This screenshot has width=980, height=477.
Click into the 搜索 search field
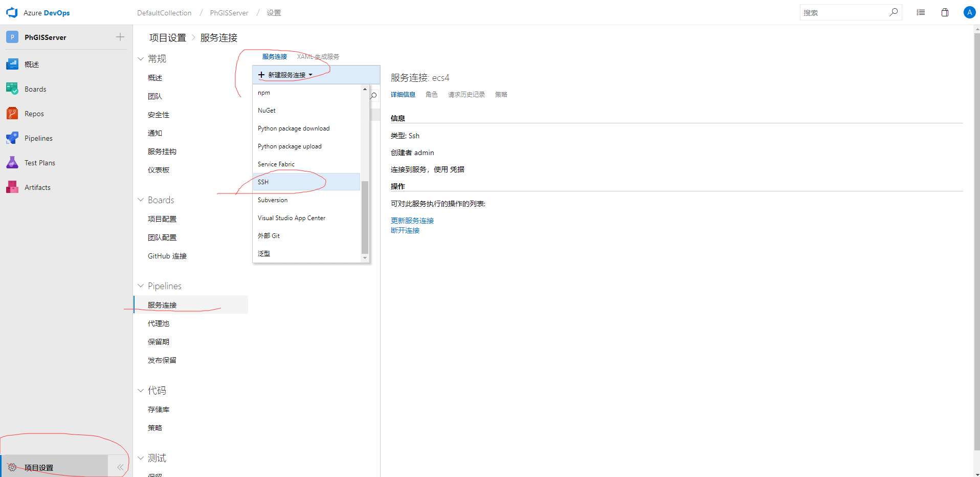(844, 12)
